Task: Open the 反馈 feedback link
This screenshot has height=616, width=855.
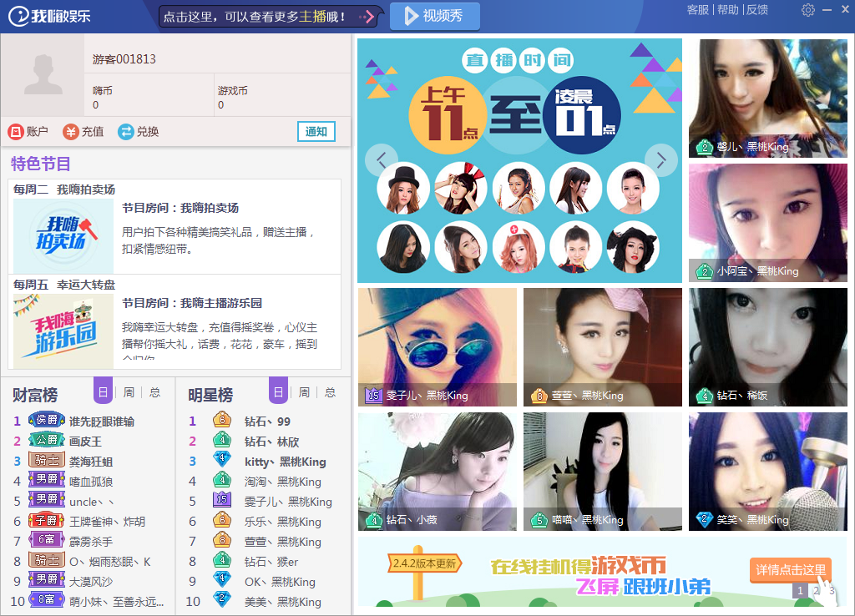Action: coord(756,10)
